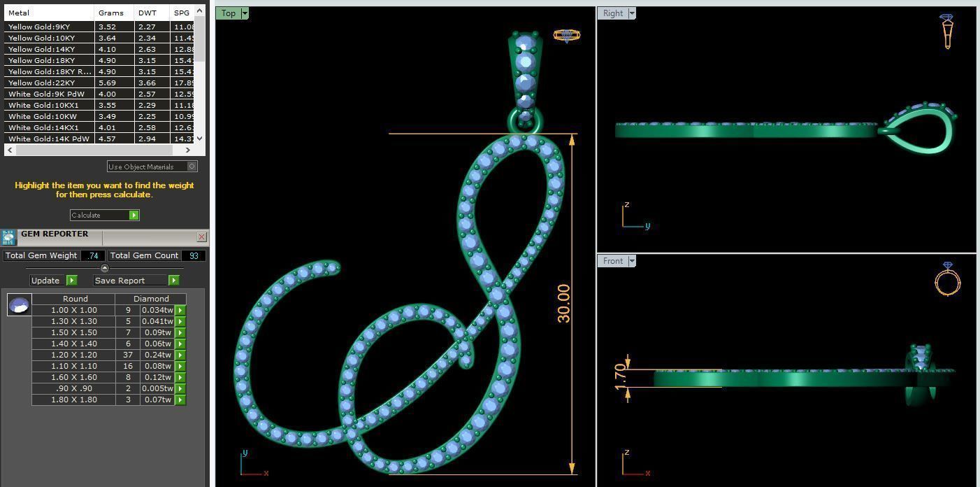This screenshot has height=487, width=980.
Task: Click the 30.00 dimension label in Top view
Action: (563, 303)
